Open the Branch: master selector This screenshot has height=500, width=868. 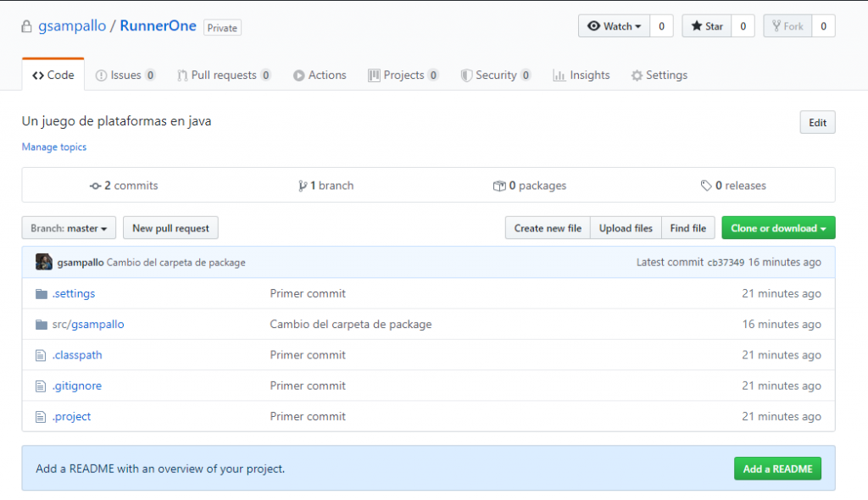tap(69, 228)
